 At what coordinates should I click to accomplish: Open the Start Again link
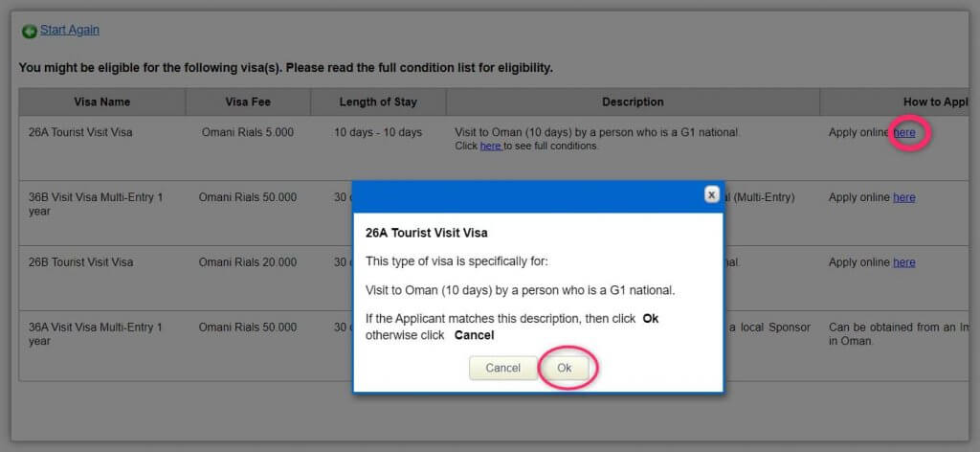tap(70, 30)
